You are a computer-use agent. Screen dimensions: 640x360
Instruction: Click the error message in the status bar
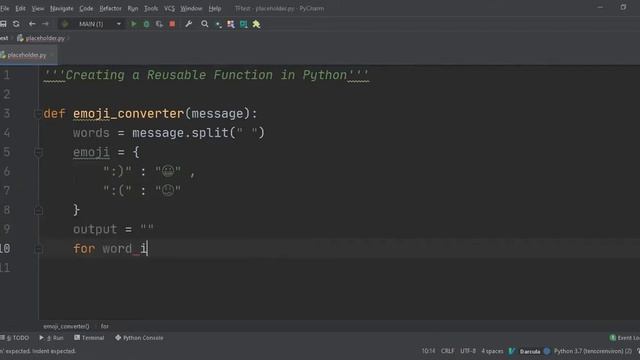pos(38,351)
